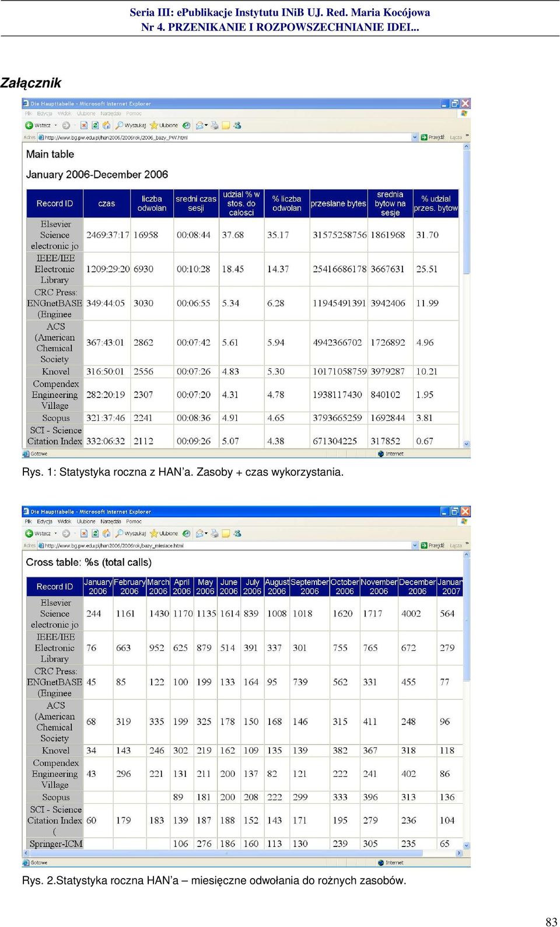This screenshot has height=927, width=560.
Task: Click vertical scrollbar thumb in Main table window
Action: coord(467,213)
